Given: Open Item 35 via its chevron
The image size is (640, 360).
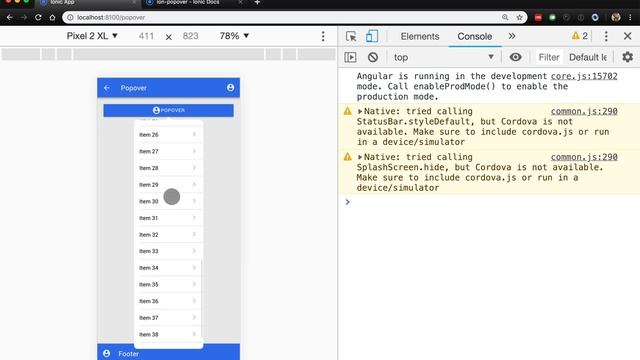Looking at the screenshot, I should point(194,284).
